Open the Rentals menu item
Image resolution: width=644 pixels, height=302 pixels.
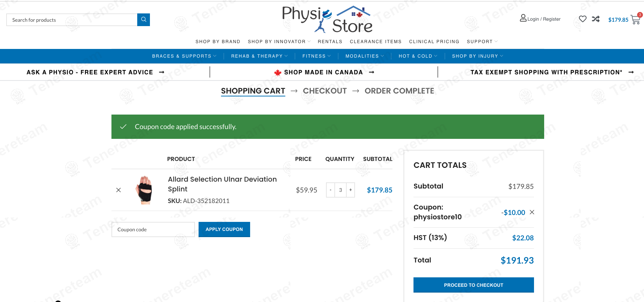(330, 42)
